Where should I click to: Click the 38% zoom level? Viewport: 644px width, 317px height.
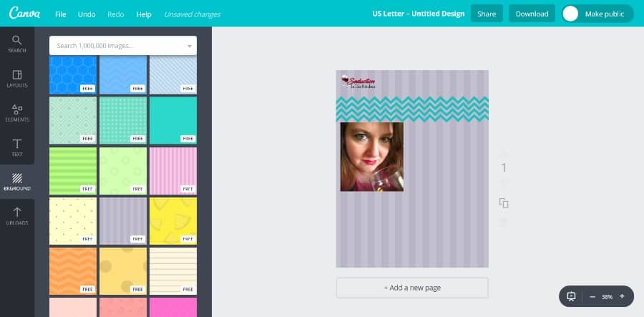[x=607, y=297]
